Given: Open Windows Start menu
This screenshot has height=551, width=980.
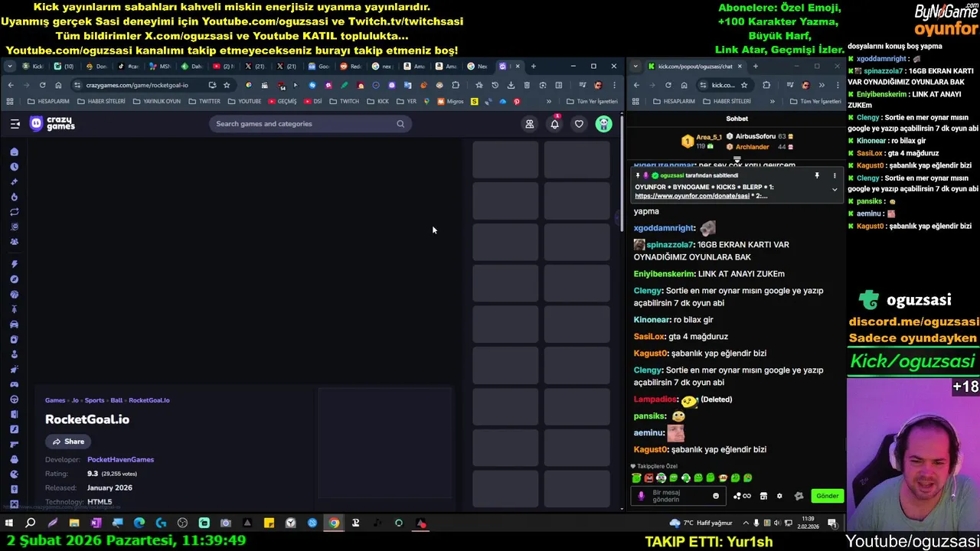Looking at the screenshot, I should pyautogui.click(x=8, y=523).
